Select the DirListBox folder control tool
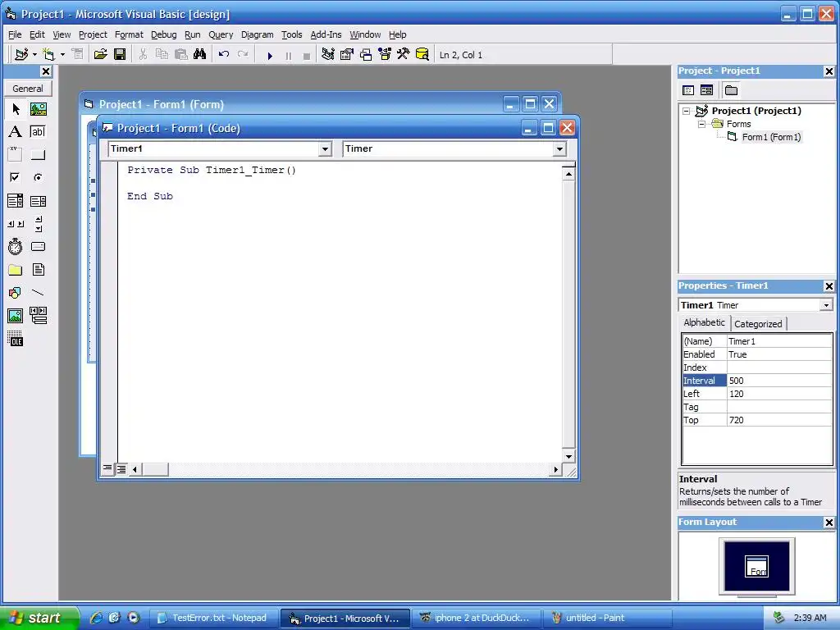 pos(16,269)
